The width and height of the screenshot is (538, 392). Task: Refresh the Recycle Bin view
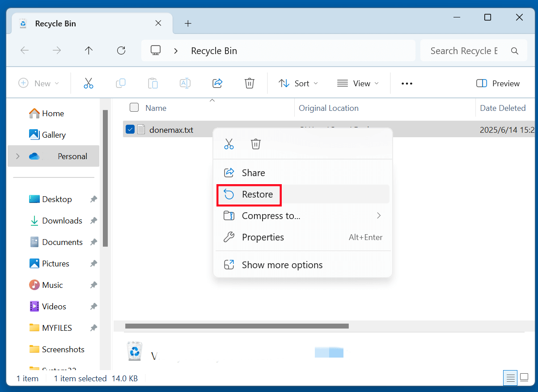(x=121, y=51)
